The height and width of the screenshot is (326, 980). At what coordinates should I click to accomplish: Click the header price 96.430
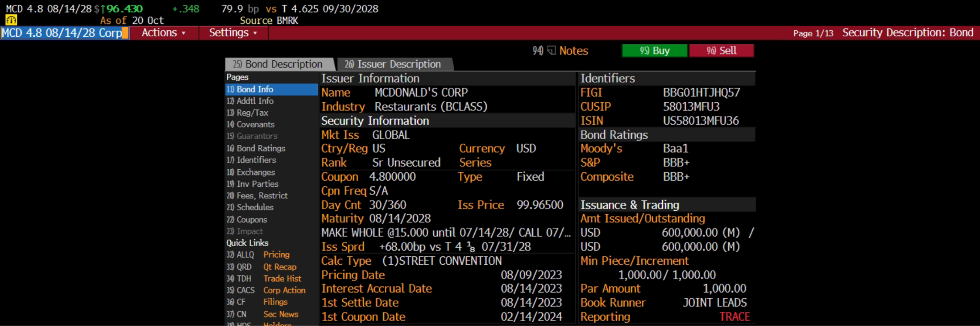pyautogui.click(x=124, y=9)
